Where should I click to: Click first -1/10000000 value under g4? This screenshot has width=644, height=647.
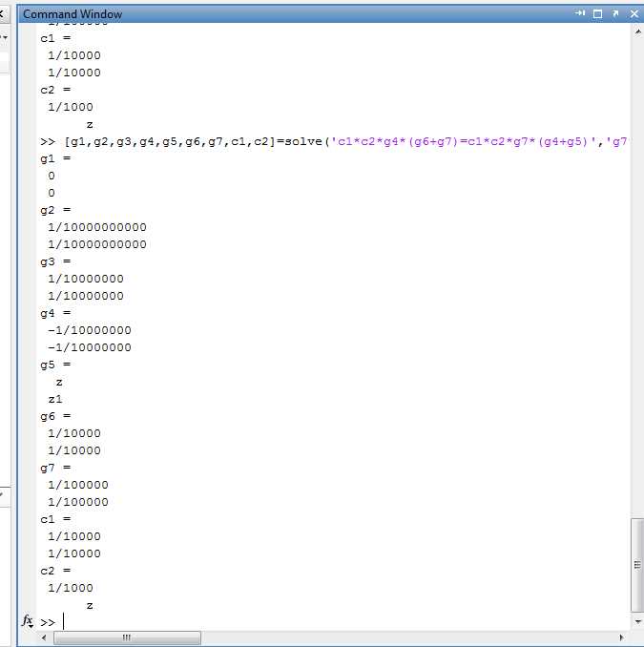(90, 330)
